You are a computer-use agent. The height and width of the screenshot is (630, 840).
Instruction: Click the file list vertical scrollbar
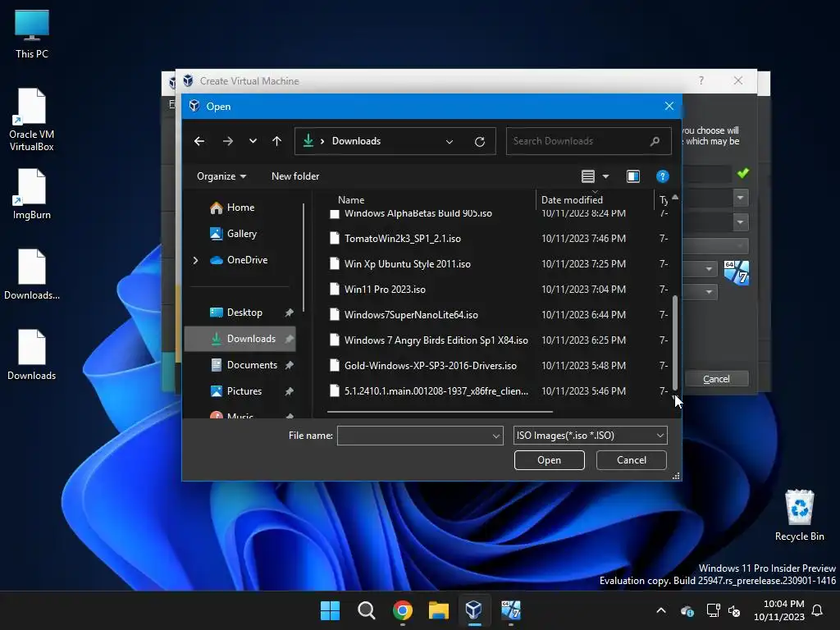675,343
